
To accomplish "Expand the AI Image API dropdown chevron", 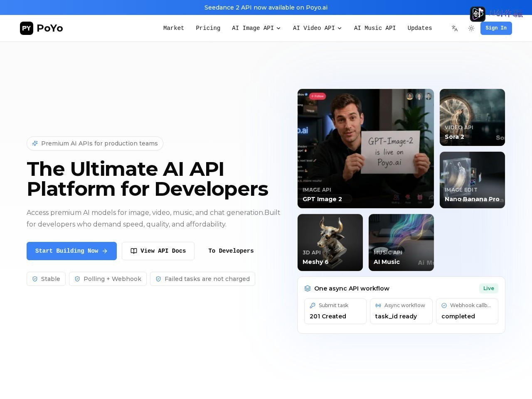I will [278, 28].
